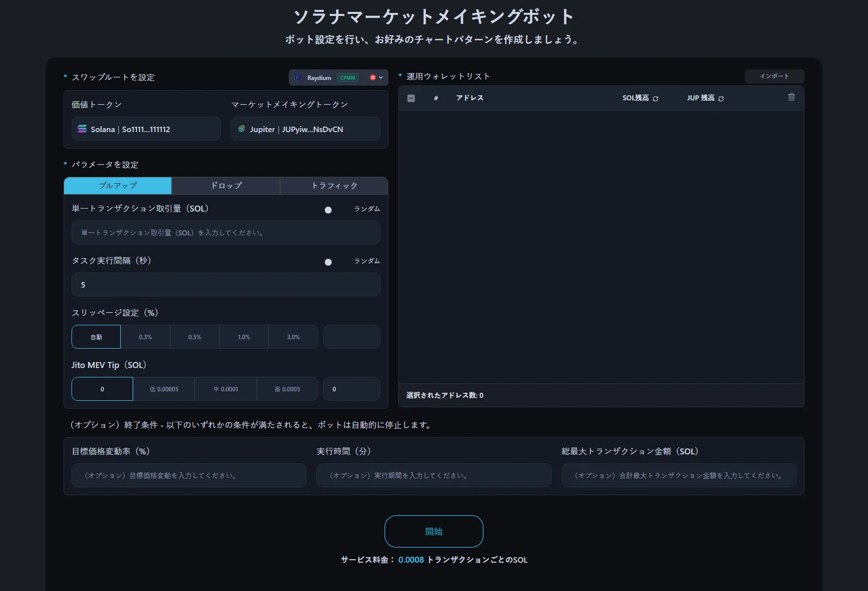Screen dimensions: 868x591
Task: Open the Solana value token selector
Action: click(x=146, y=129)
